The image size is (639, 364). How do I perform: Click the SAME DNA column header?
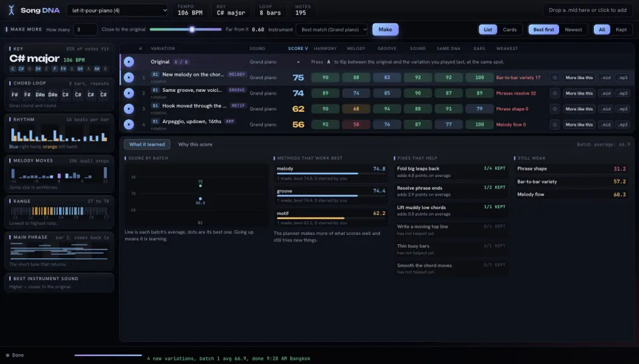[448, 49]
